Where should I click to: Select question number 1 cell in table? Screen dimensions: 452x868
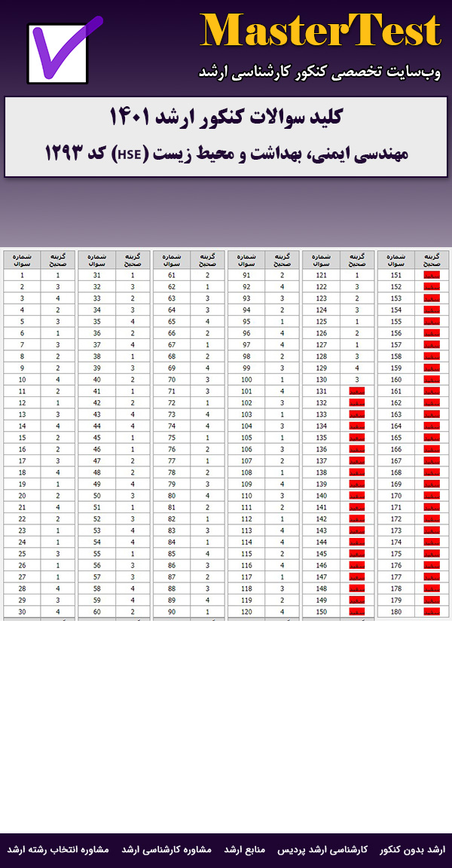tap(22, 275)
